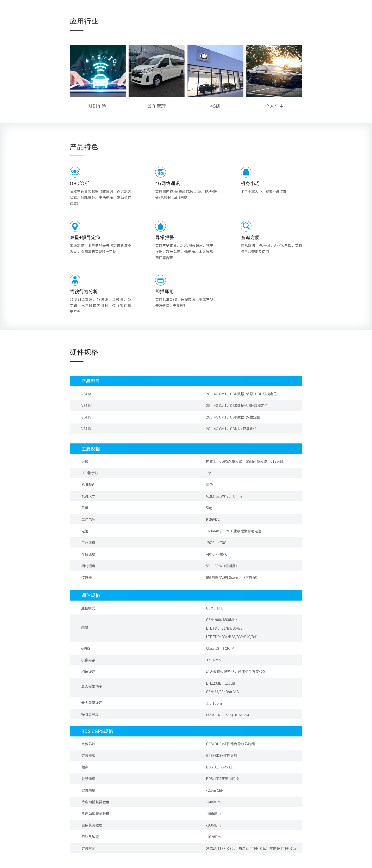Click the BDS+GPS双通道切换 value
The image size is (372, 868).
tap(222, 779)
